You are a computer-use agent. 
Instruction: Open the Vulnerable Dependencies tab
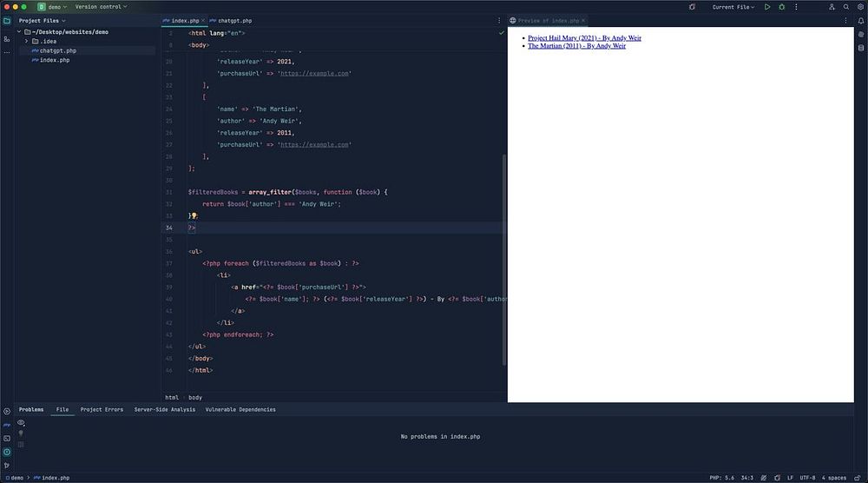point(240,409)
